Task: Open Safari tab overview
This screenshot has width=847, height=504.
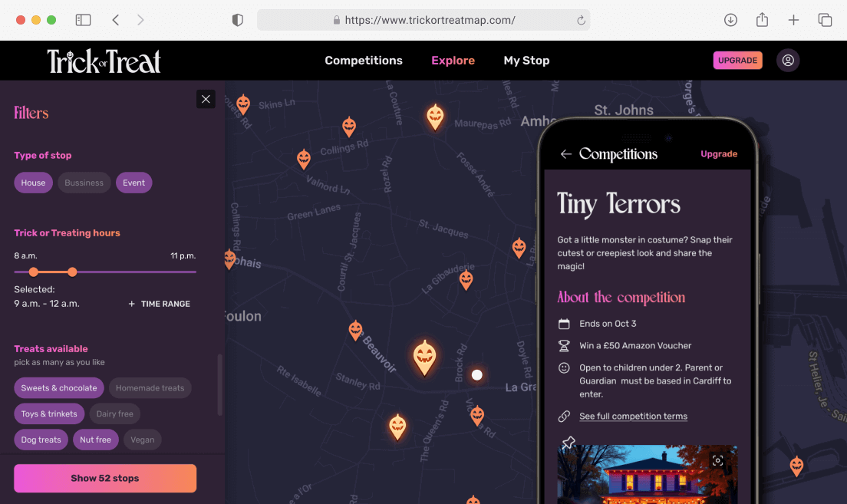Action: (825, 20)
